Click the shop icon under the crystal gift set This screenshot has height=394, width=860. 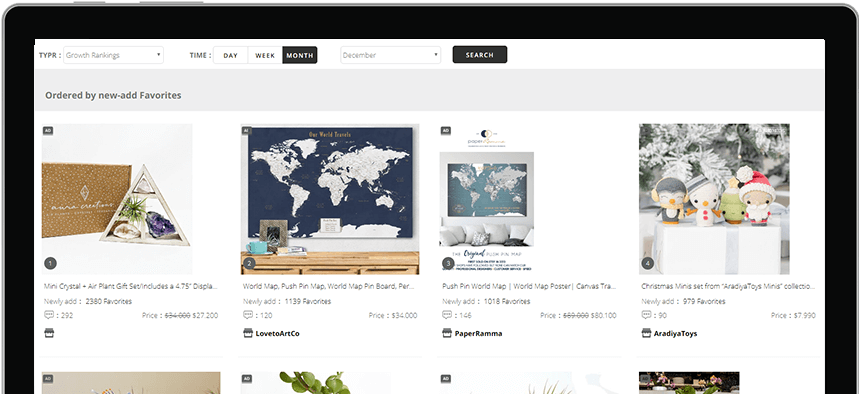pyautogui.click(x=49, y=333)
